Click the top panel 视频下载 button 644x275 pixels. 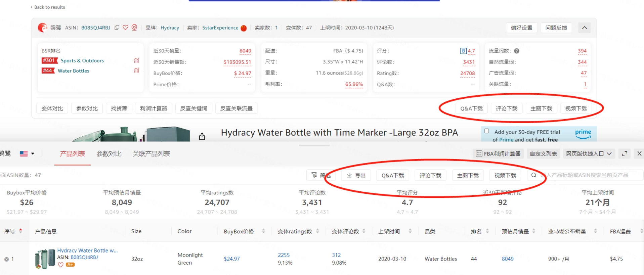[x=576, y=108]
